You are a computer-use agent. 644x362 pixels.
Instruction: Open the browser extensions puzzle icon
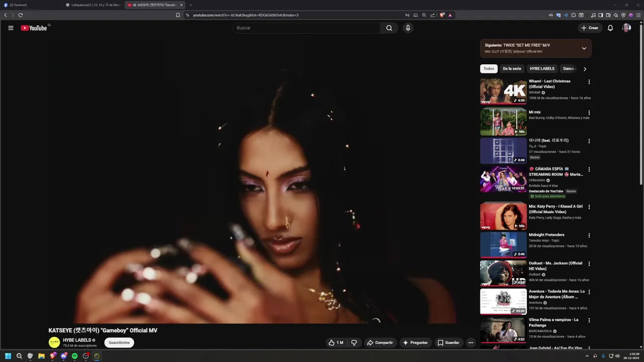tap(574, 15)
